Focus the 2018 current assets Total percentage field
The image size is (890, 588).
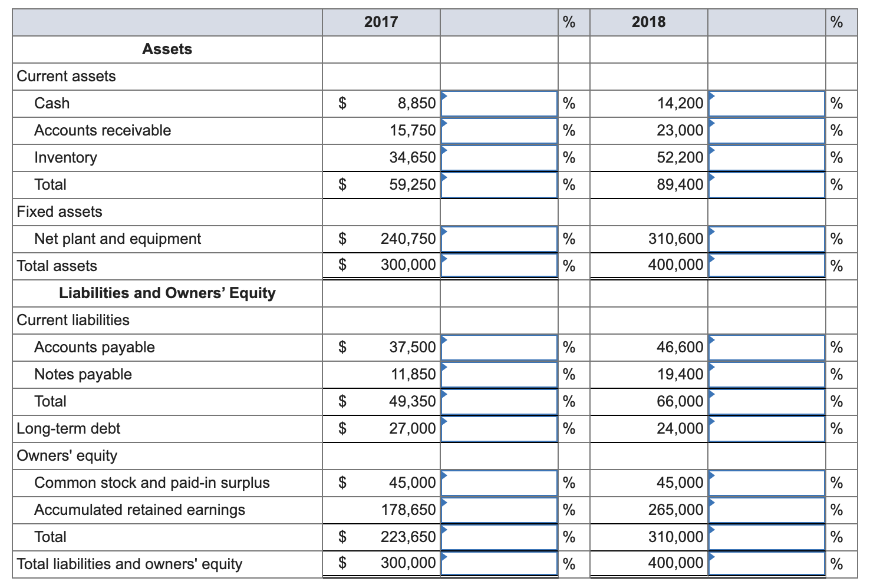[x=767, y=185]
